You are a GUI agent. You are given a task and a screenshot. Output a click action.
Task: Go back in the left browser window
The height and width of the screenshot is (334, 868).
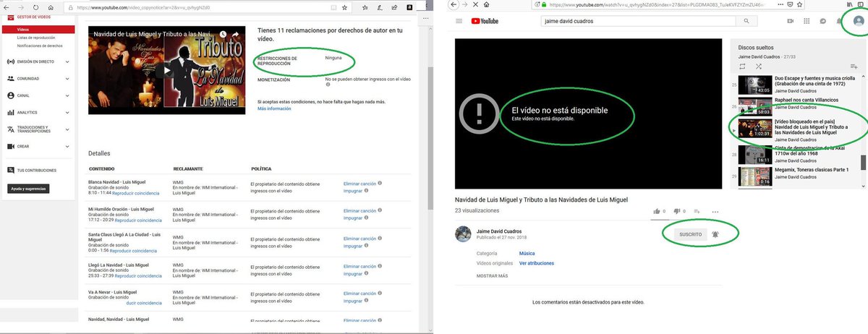point(5,7)
